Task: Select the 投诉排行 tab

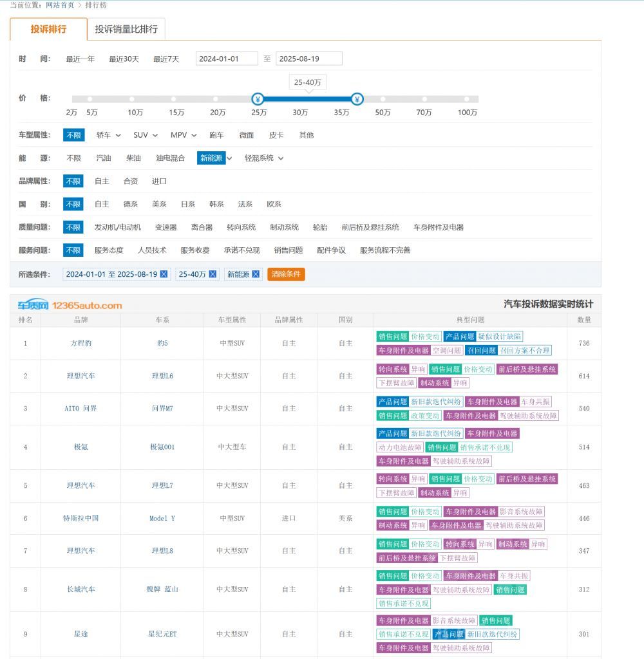Action: pos(48,29)
